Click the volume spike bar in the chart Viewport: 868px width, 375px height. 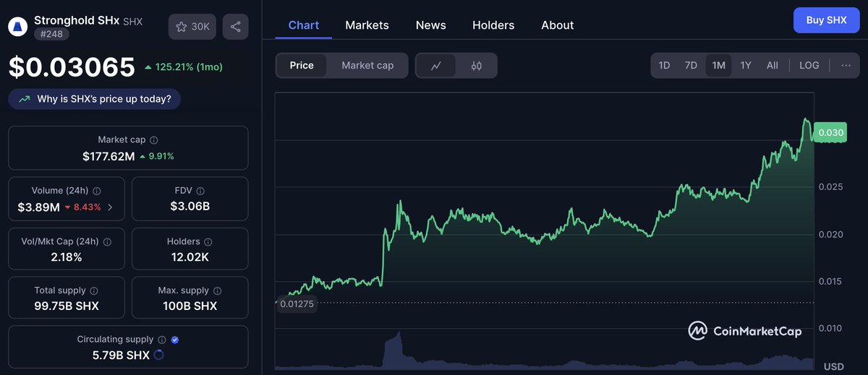[394, 350]
